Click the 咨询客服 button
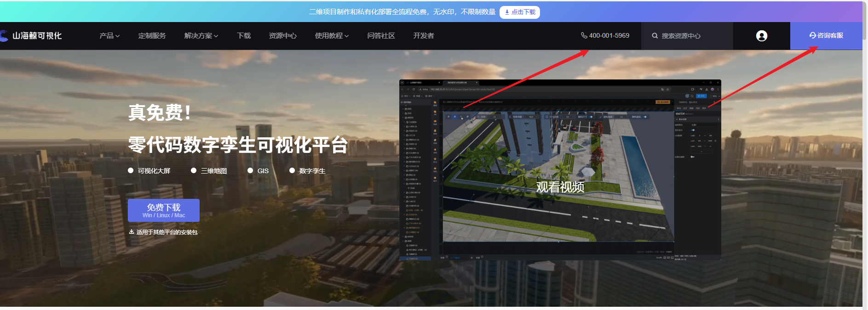 826,36
